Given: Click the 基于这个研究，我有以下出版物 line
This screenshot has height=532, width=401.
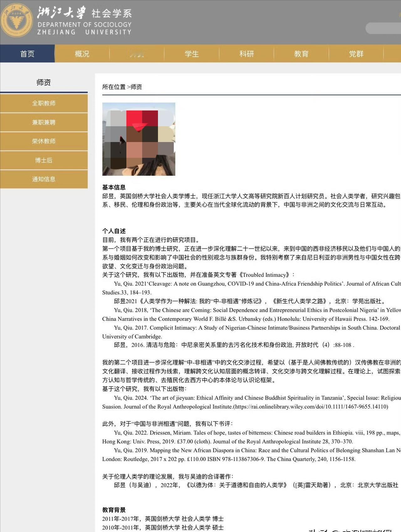Looking at the screenshot, I should click(x=144, y=389).
